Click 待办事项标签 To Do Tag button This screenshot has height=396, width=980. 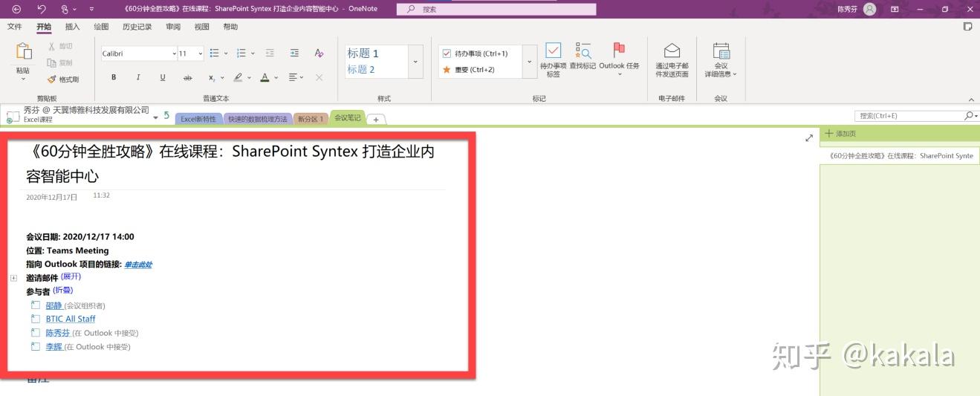coord(553,59)
